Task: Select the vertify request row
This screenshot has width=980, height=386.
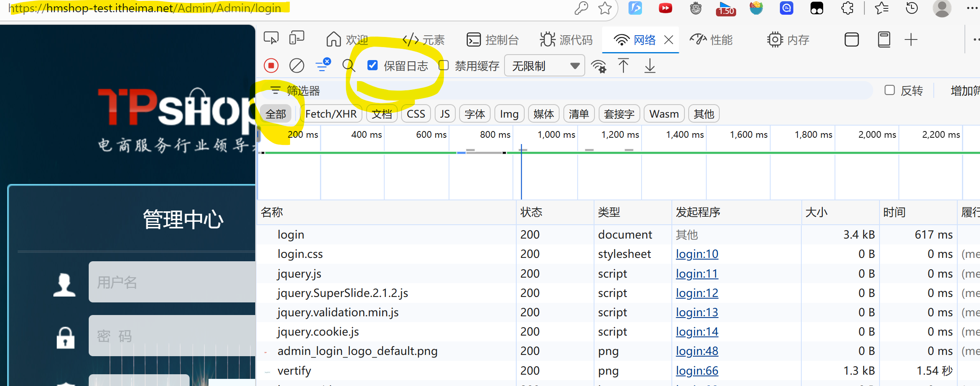Action: tap(618, 370)
